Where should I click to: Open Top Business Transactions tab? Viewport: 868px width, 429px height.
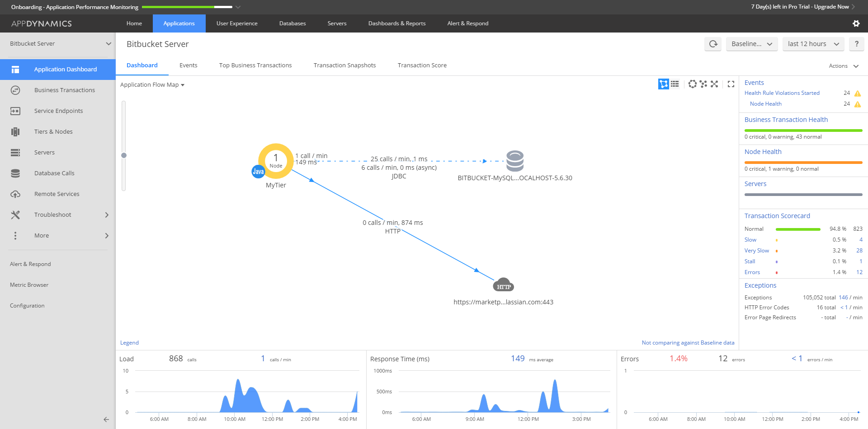point(255,65)
